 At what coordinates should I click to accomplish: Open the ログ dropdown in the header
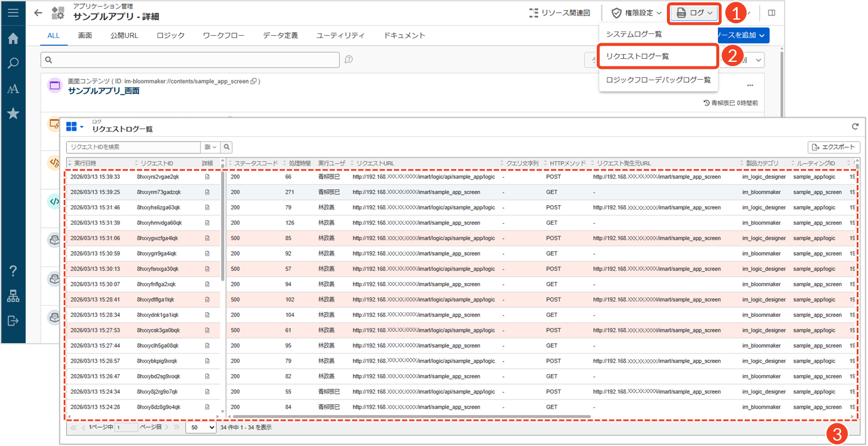[x=694, y=12]
